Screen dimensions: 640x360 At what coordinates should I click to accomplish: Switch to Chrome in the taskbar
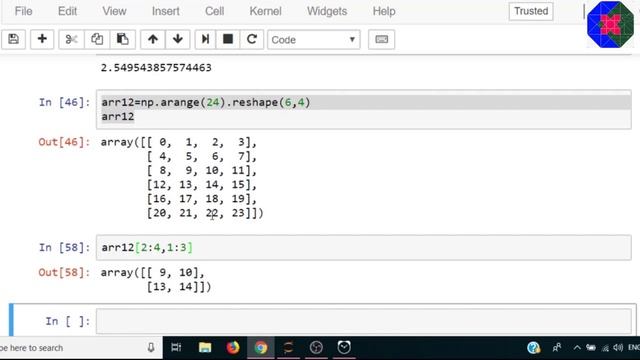pos(260,348)
